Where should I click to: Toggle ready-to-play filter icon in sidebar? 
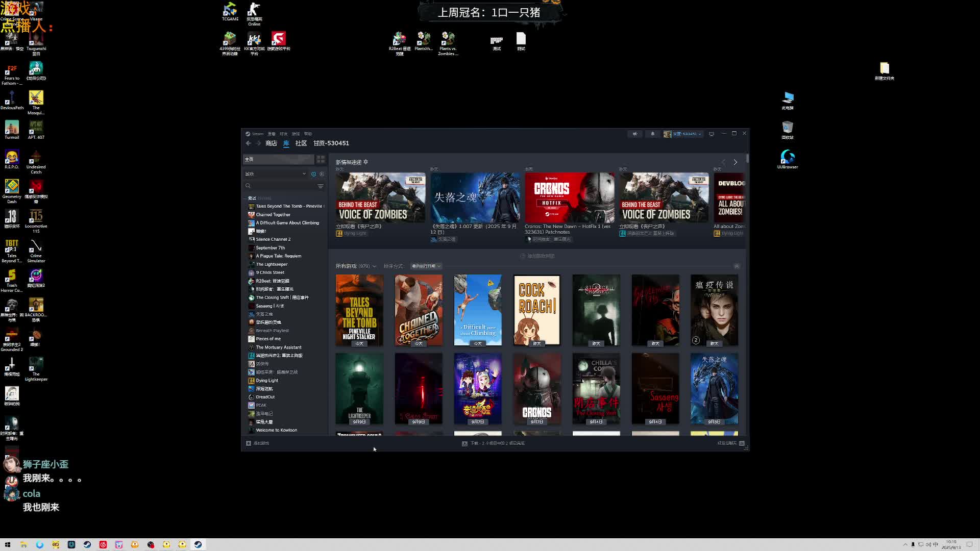[x=322, y=174]
